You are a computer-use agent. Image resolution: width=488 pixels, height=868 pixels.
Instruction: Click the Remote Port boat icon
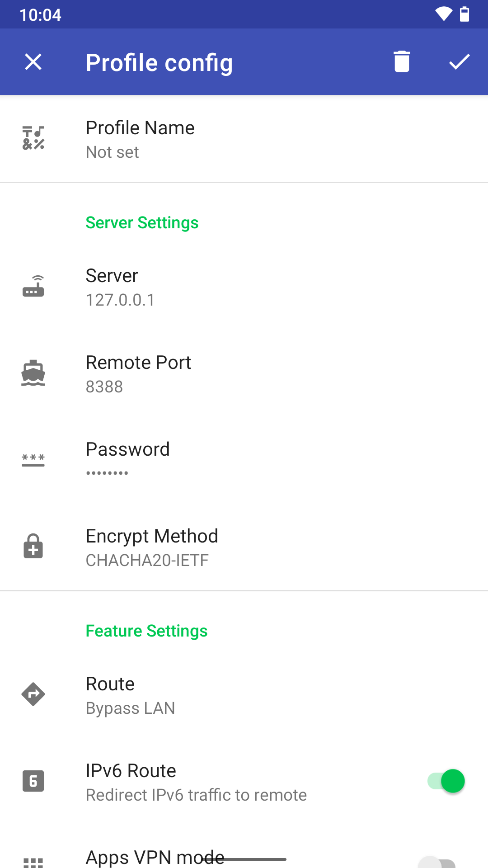pyautogui.click(x=33, y=373)
